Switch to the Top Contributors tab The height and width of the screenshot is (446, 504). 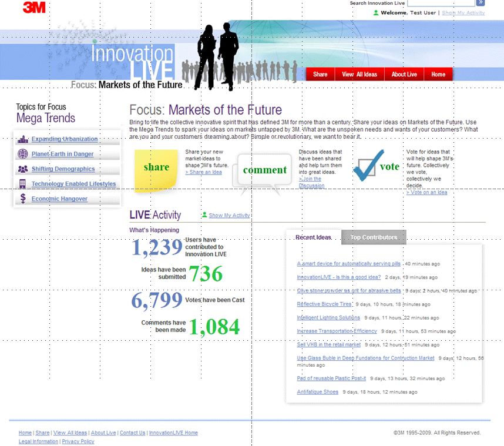pyautogui.click(x=374, y=237)
